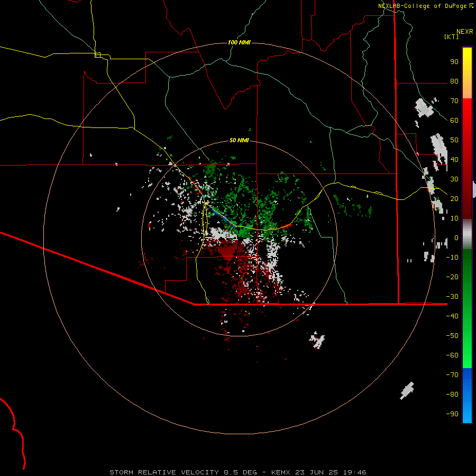Click the -20 scale label
The width and height of the screenshot is (476, 476).
452,277
